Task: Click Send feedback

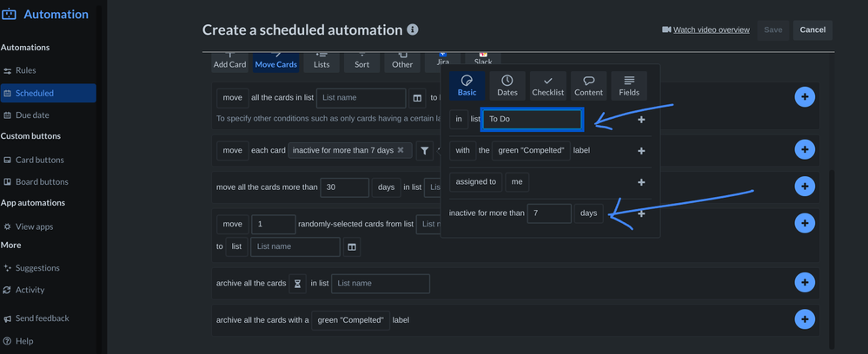Action: (x=42, y=318)
